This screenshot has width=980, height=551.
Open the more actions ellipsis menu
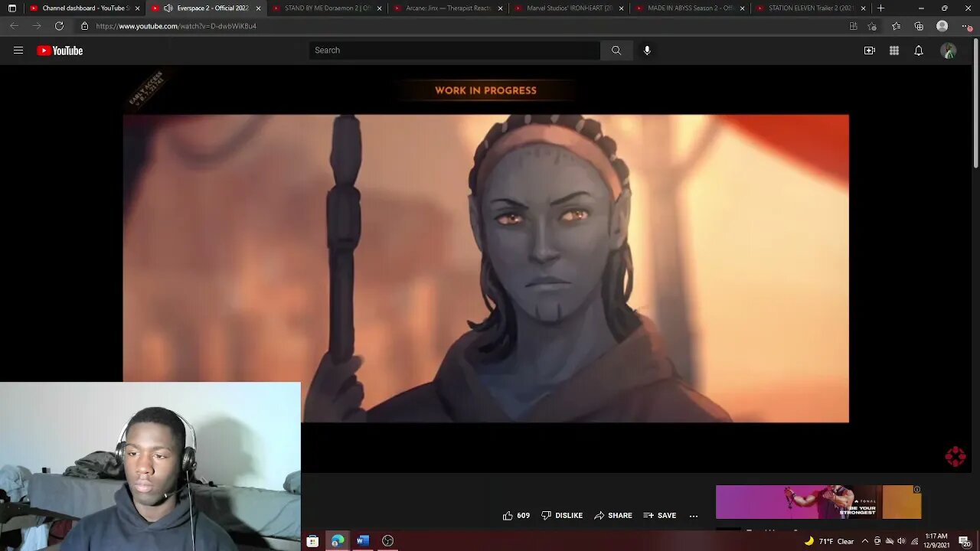click(x=694, y=516)
